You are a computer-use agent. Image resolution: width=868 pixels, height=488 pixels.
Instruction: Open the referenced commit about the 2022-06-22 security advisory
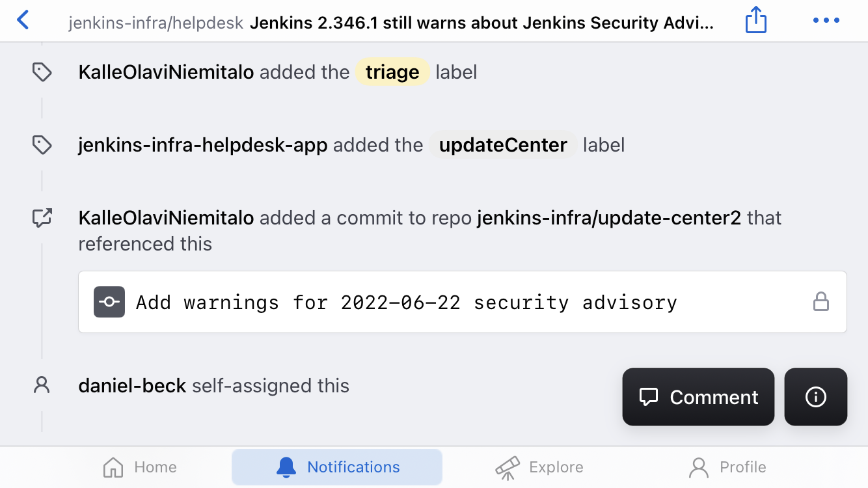coord(406,301)
